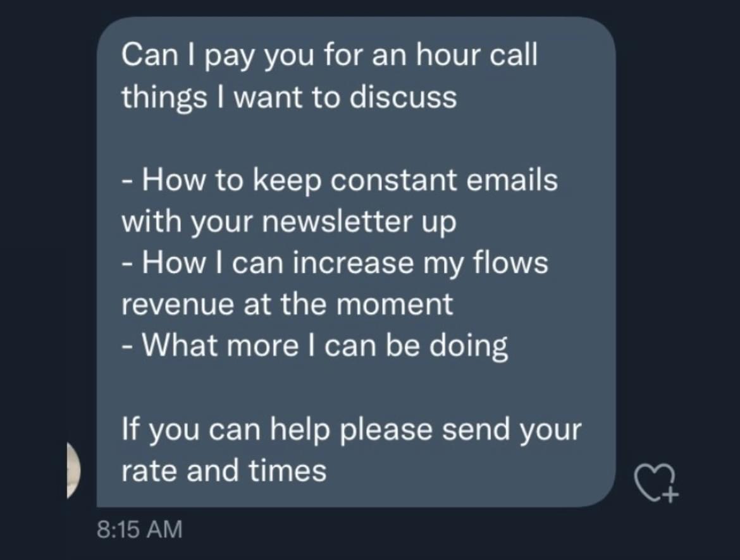Click the word 'emails' in the message
This screenshot has height=560, width=740.
512,180
